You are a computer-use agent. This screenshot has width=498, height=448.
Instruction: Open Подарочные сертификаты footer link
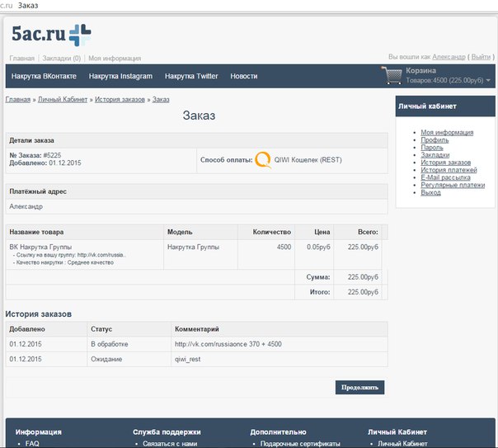click(300, 444)
